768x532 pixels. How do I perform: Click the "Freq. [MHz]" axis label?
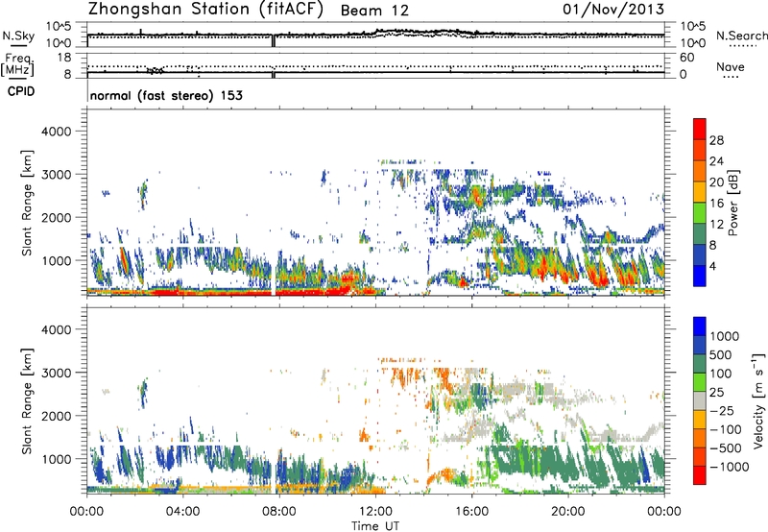(x=17, y=65)
